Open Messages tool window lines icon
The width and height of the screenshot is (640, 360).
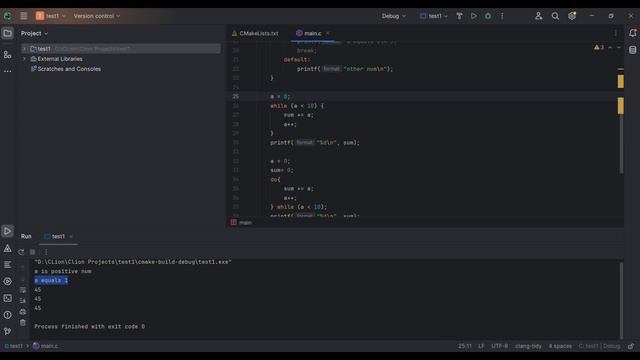click(x=7, y=265)
